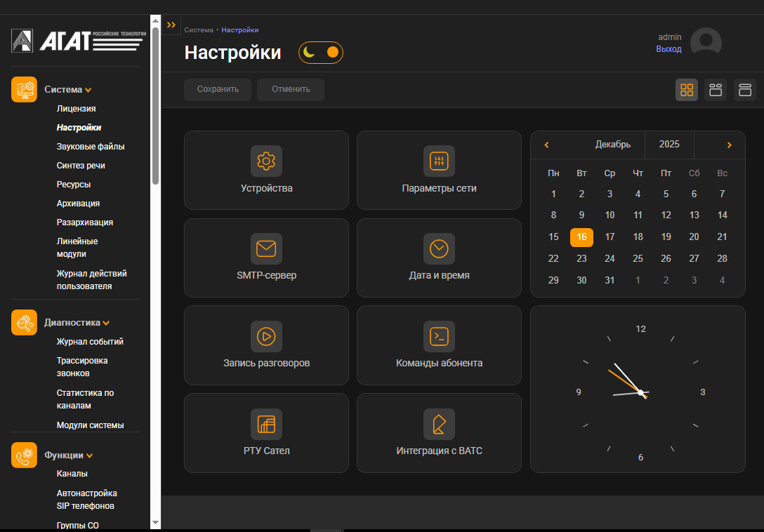Click the Функции phone section icon
The image size is (764, 532).
24,455
